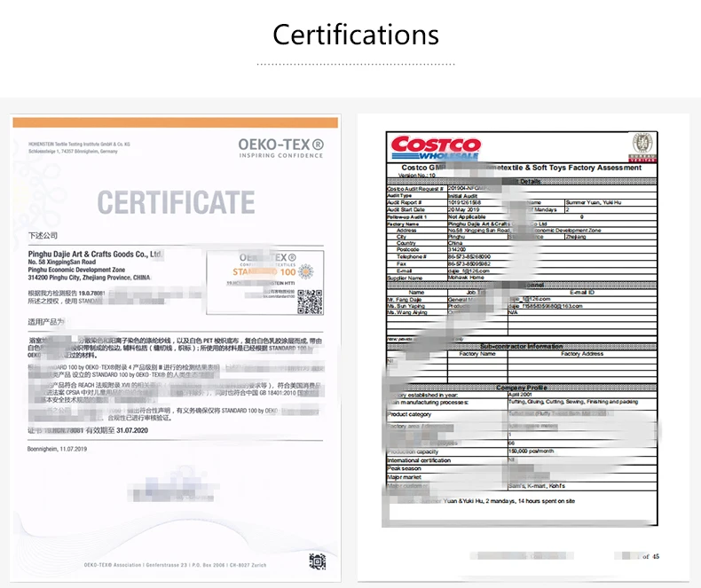Click the QR code on the Standard 100 label

(x=310, y=302)
